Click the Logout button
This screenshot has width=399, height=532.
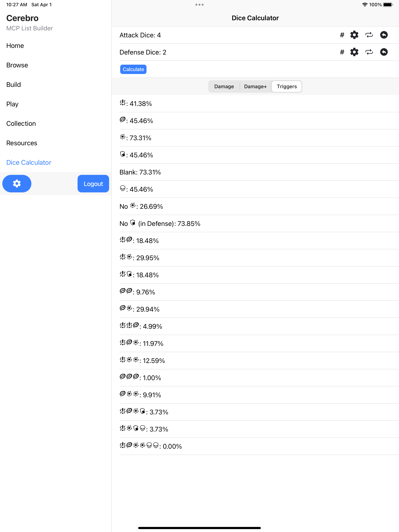click(x=93, y=184)
